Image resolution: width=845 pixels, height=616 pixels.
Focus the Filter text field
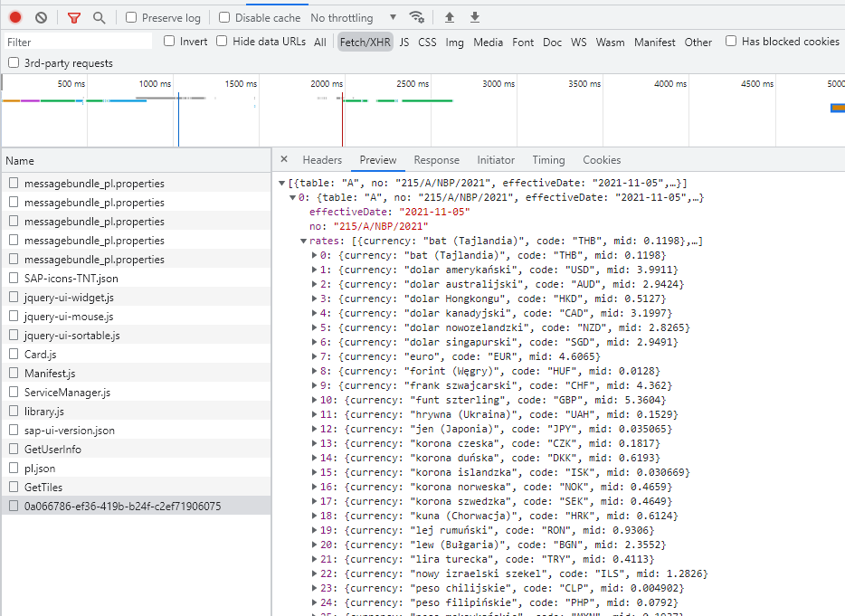[x=78, y=42]
